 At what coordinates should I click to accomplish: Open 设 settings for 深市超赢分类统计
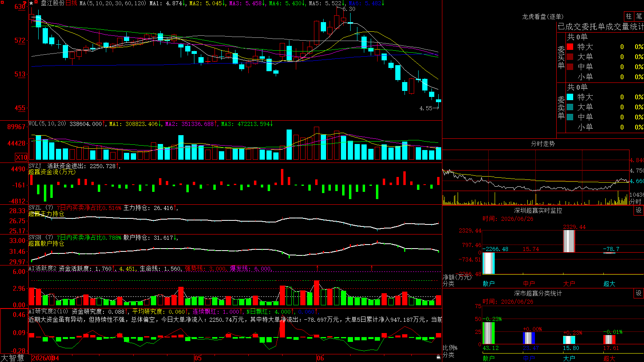click(x=639, y=293)
